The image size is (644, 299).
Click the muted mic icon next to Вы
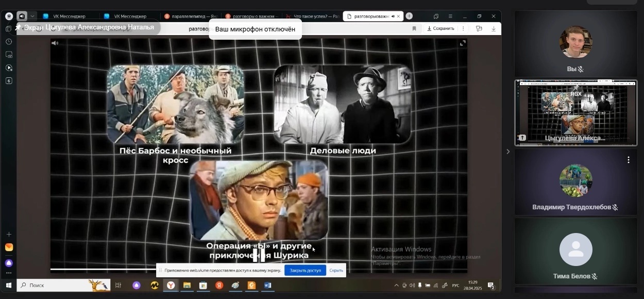point(581,69)
